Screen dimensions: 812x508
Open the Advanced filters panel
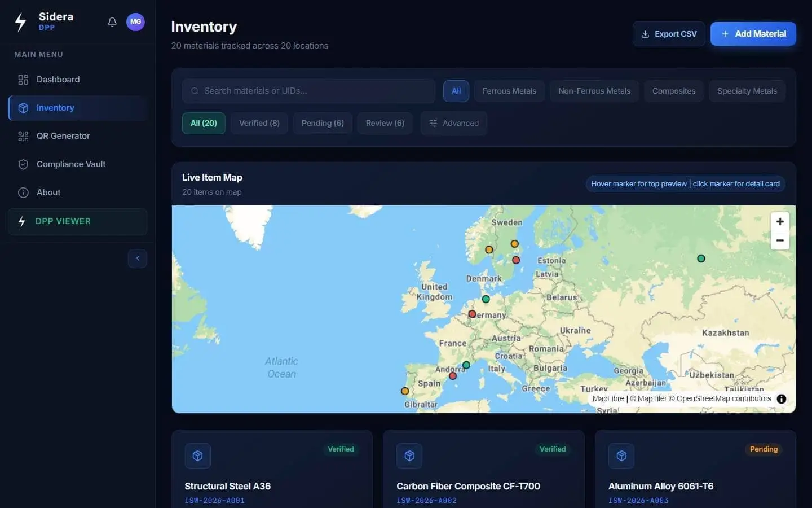pyautogui.click(x=454, y=123)
